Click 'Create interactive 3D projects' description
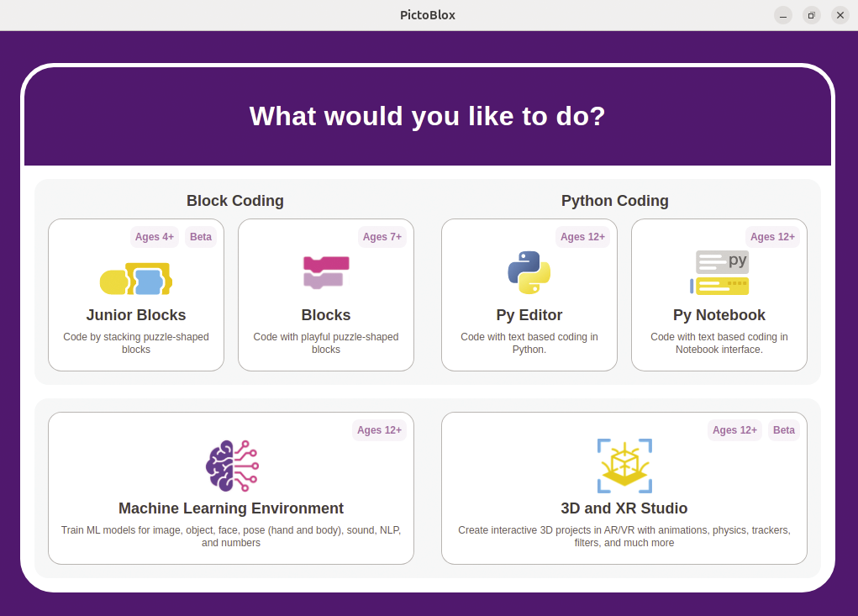Viewport: 858px width, 616px height. coord(624,536)
